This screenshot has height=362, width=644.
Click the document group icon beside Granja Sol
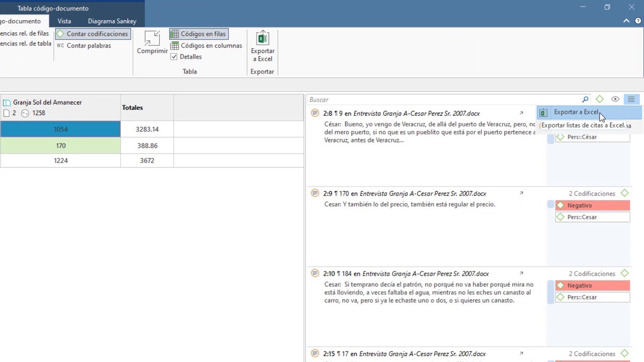[x=7, y=103]
